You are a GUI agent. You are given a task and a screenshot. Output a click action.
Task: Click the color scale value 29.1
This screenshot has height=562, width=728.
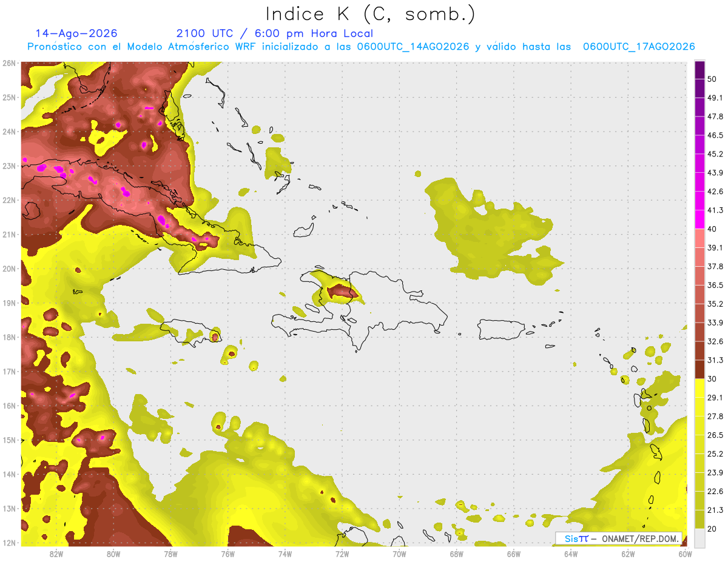(715, 398)
